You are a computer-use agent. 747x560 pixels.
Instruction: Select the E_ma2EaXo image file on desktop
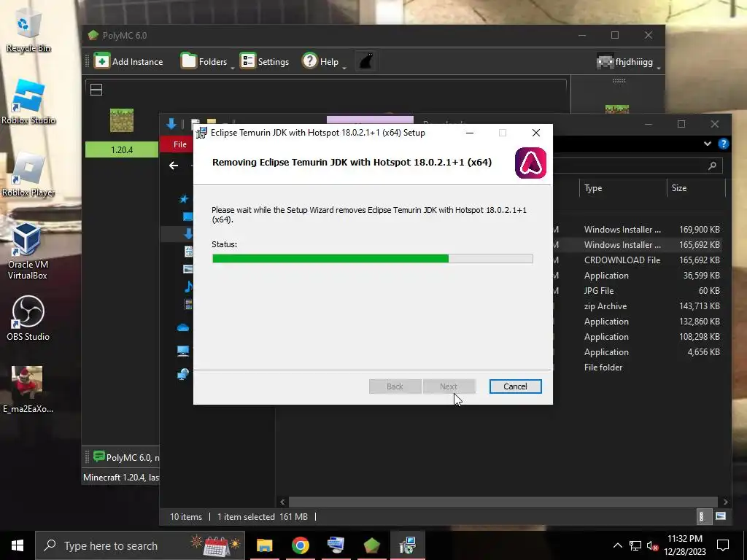[x=28, y=390]
